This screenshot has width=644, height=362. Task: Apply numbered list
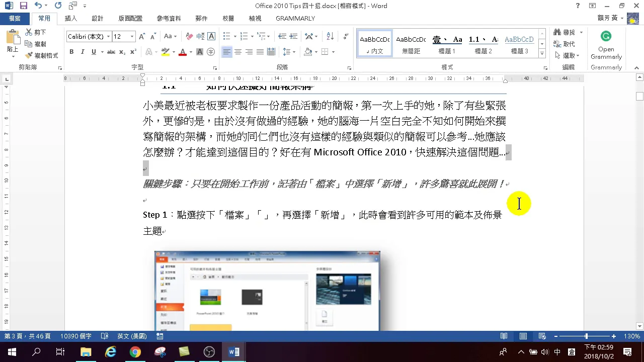[244, 36]
